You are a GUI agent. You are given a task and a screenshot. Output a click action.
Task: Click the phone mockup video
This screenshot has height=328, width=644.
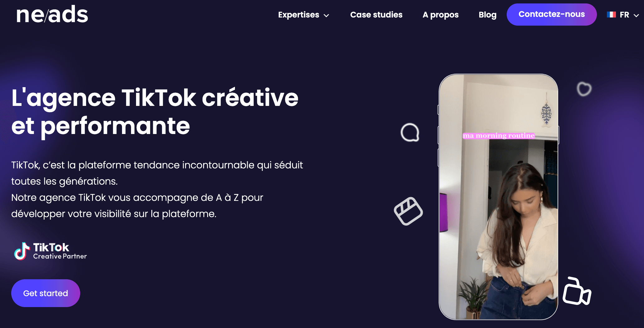(498, 197)
